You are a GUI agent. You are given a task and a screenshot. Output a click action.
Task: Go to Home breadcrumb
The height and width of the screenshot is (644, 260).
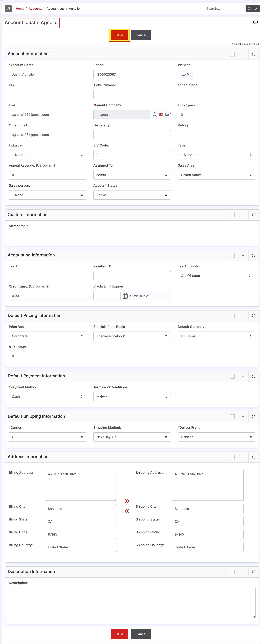point(20,9)
